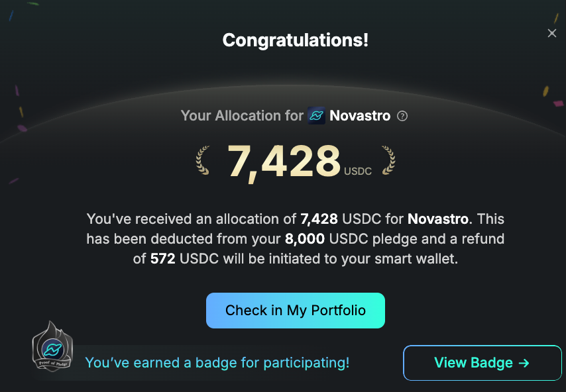Screen dimensions: 566x392
Task: Click the small USDC label beside the large amount
Action: click(358, 171)
